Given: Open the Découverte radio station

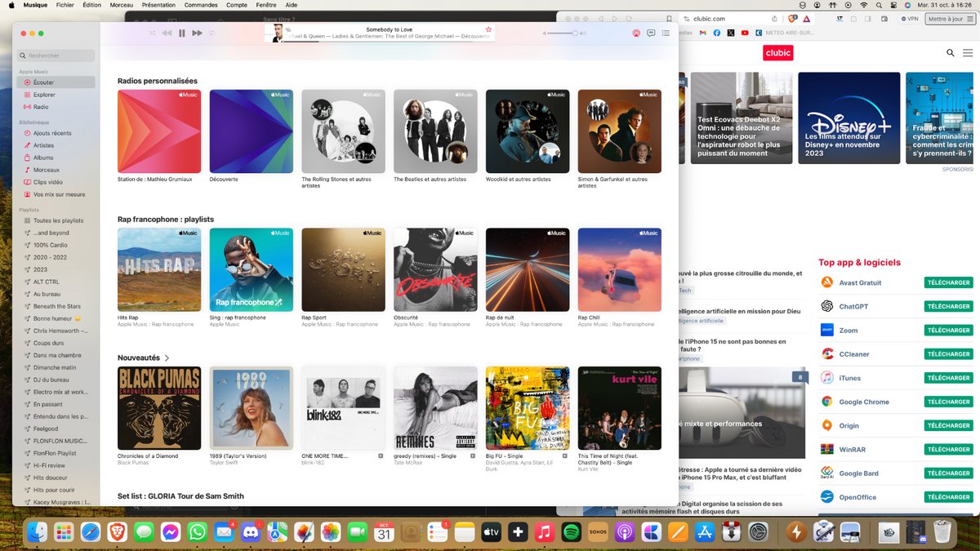Looking at the screenshot, I should (251, 131).
